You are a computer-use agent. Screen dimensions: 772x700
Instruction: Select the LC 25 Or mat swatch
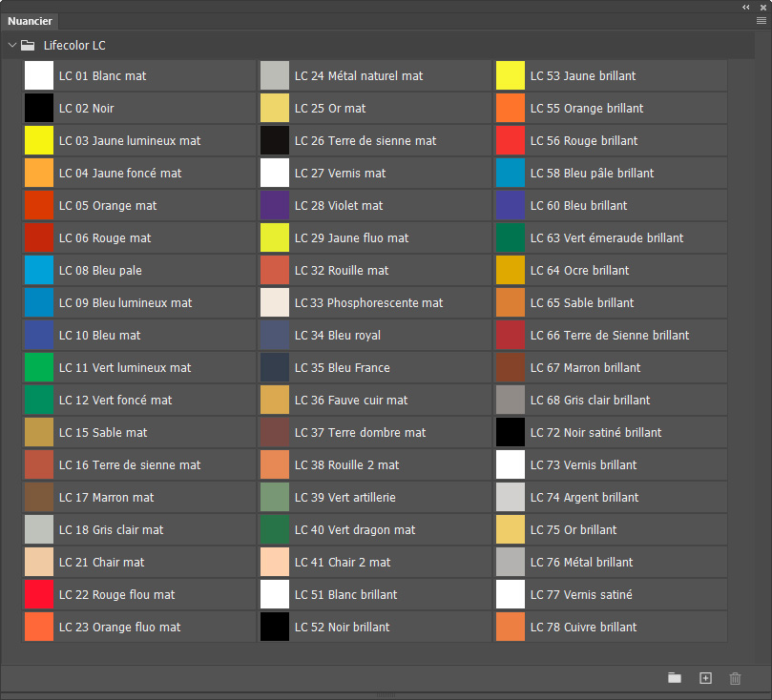(x=275, y=108)
